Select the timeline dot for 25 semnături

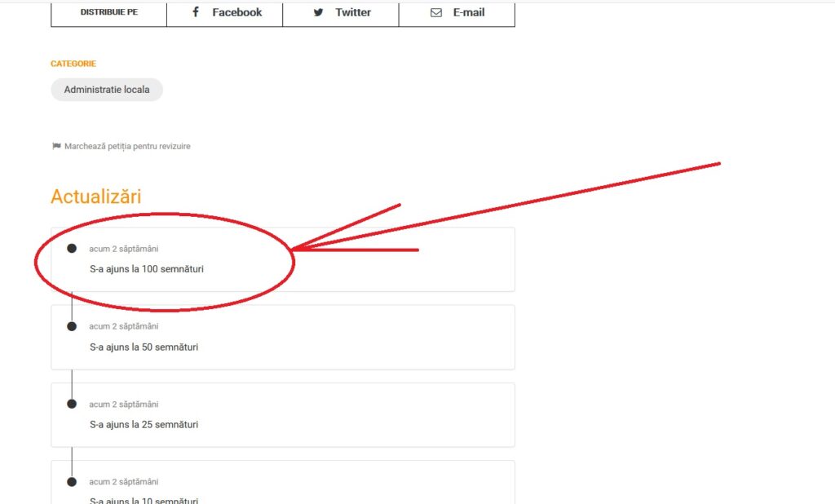coord(72,404)
